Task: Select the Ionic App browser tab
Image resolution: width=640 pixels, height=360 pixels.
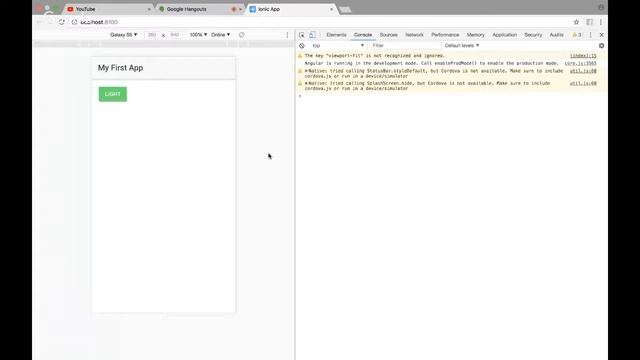Action: 290,9
